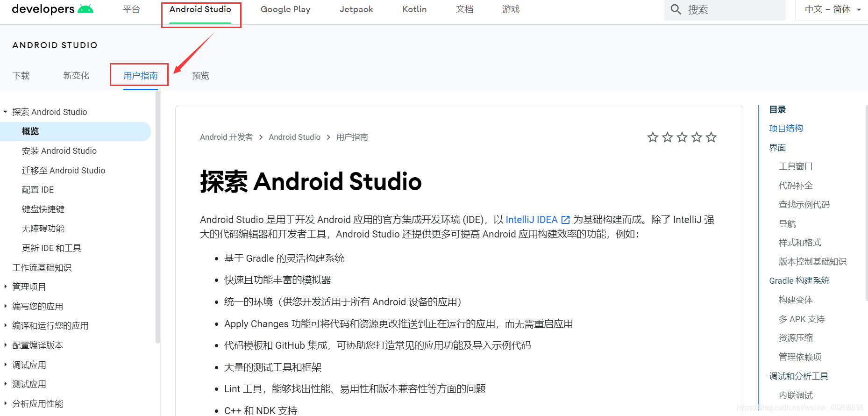Jump to 样式和格式 in table of contents
The height and width of the screenshot is (416, 868).
tap(800, 242)
